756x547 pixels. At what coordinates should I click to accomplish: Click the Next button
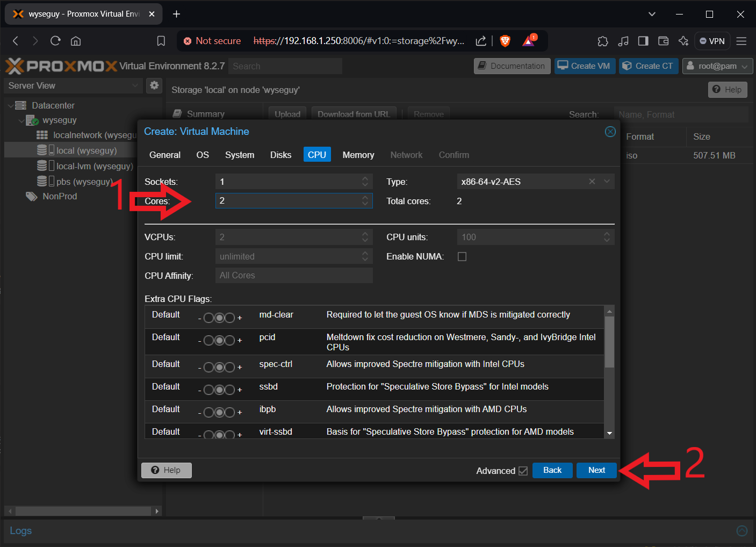[596, 470]
